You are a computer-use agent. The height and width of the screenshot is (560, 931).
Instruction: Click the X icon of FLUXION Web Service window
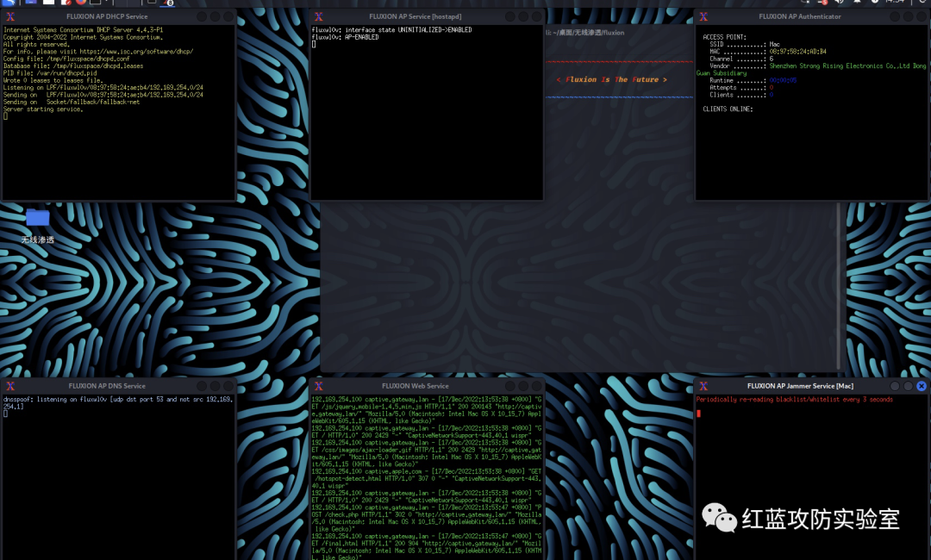click(319, 386)
